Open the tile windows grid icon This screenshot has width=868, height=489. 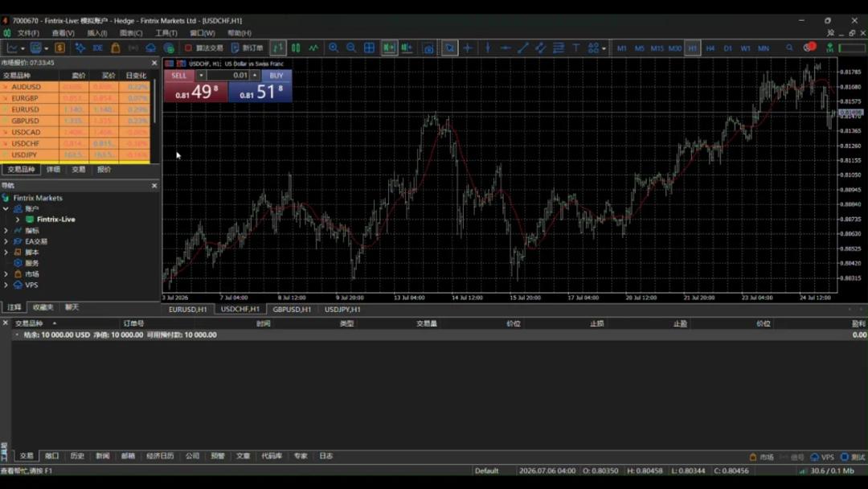[x=369, y=48]
